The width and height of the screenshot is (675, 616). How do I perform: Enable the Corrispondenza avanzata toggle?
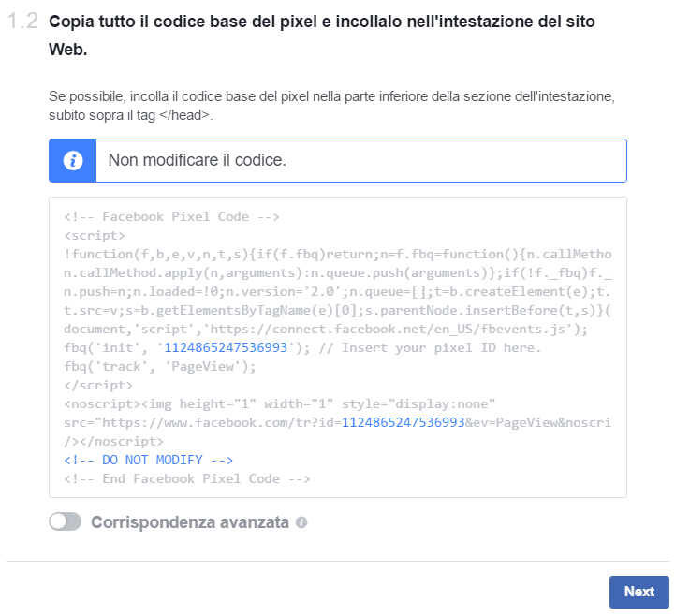pyautogui.click(x=65, y=521)
